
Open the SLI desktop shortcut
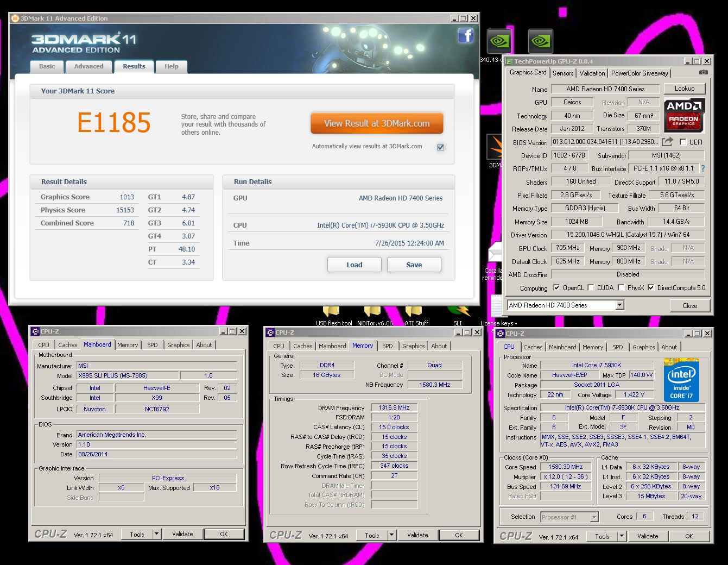(459, 311)
